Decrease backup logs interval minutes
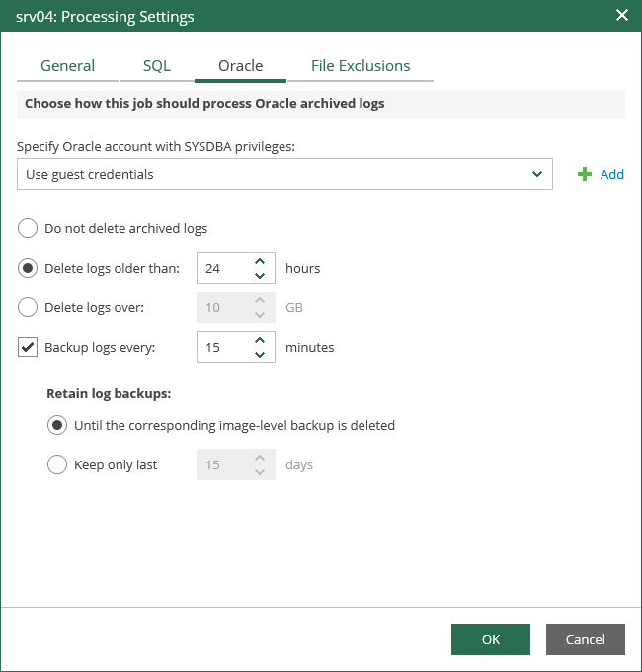 click(259, 354)
